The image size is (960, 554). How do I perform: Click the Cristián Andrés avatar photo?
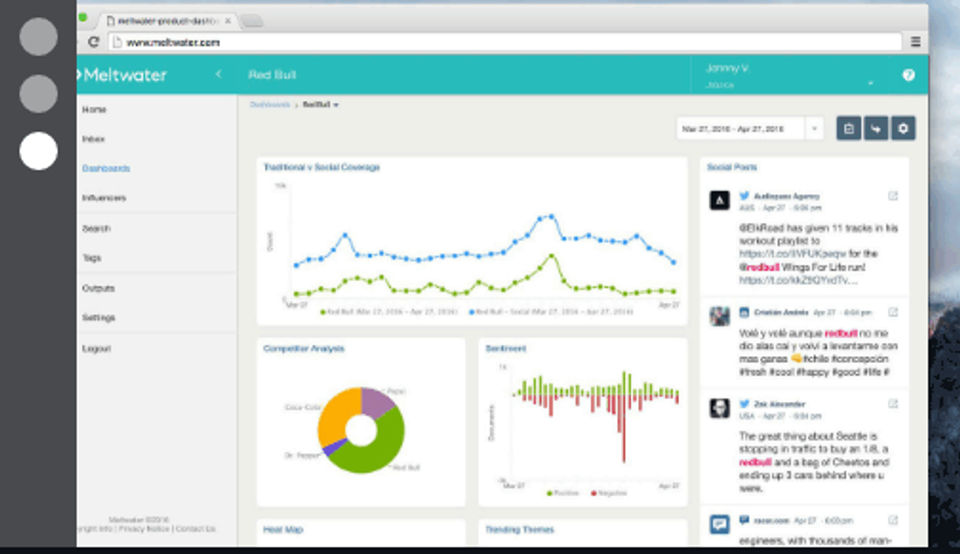pos(719,316)
